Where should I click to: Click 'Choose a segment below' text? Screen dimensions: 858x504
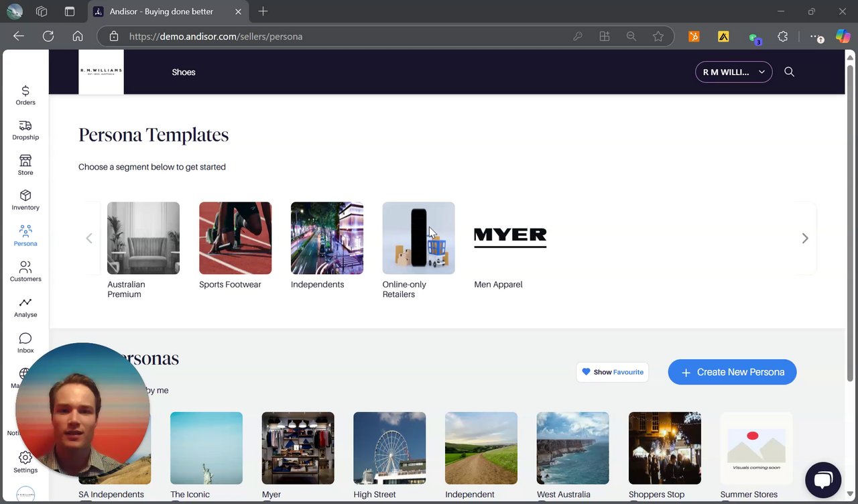[152, 167]
